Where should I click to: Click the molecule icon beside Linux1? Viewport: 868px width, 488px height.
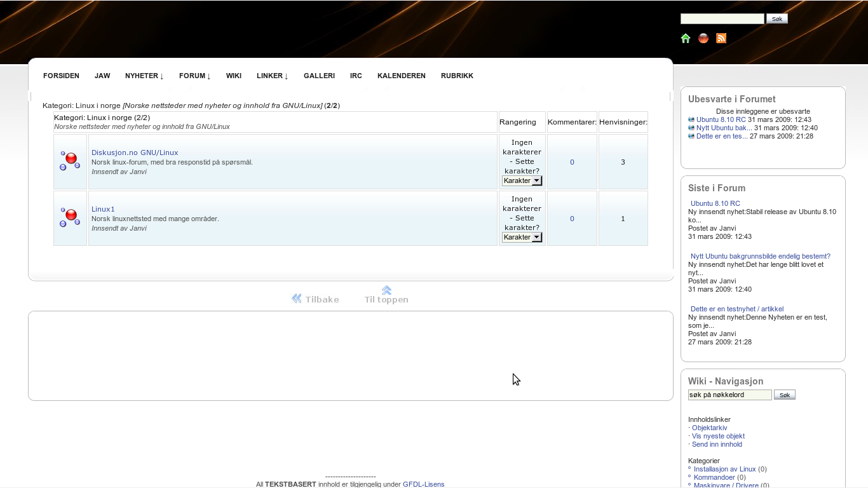[x=70, y=218]
